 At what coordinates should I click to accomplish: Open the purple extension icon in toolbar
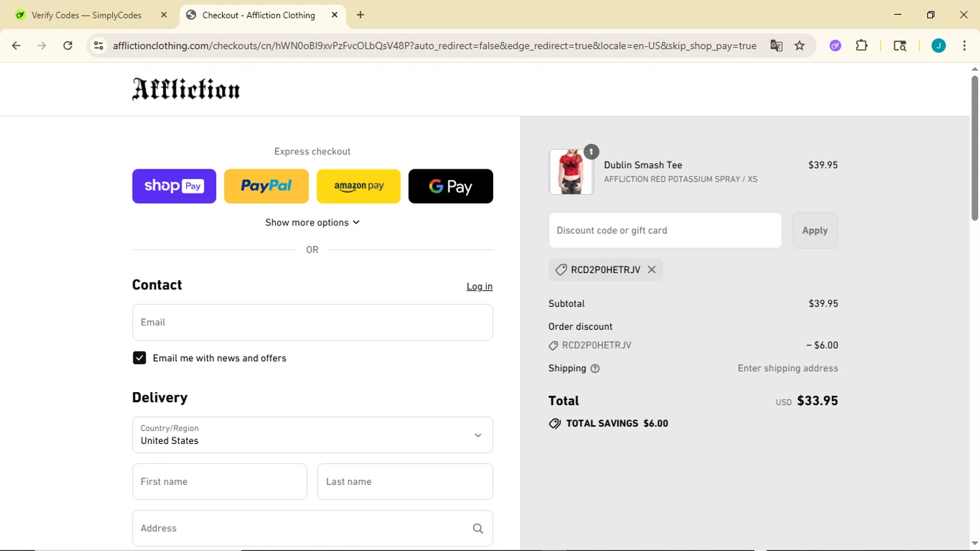pos(835,46)
